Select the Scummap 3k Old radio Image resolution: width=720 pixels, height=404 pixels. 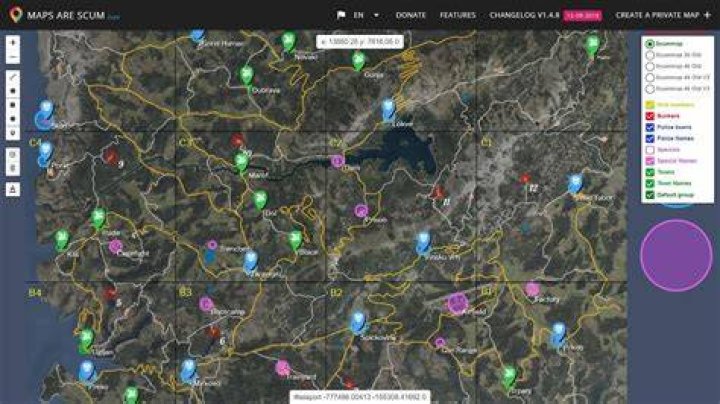[x=649, y=55]
